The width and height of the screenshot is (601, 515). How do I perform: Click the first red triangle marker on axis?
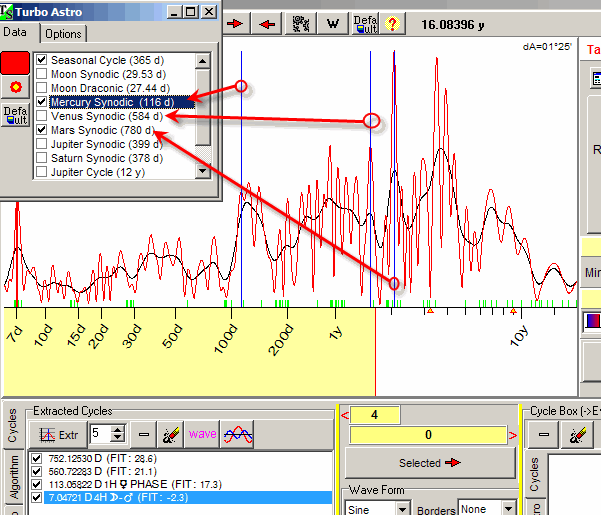(x=430, y=310)
